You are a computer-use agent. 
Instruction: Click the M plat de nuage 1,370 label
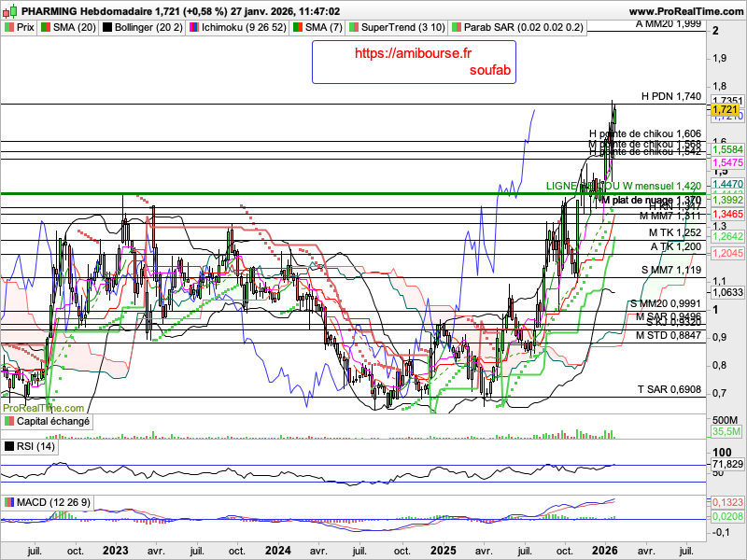tap(651, 200)
